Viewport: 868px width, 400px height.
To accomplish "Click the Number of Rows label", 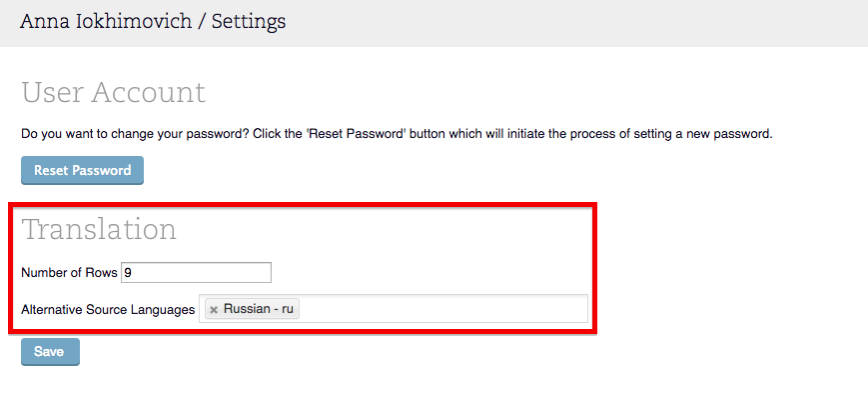I will (x=69, y=273).
